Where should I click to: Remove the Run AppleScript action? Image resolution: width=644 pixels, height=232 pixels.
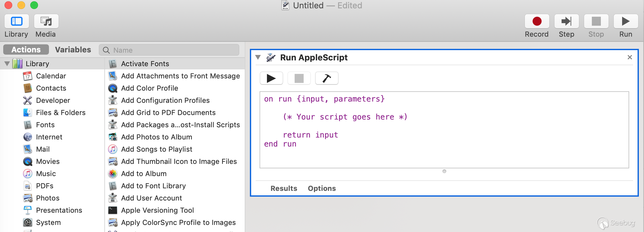(x=630, y=57)
